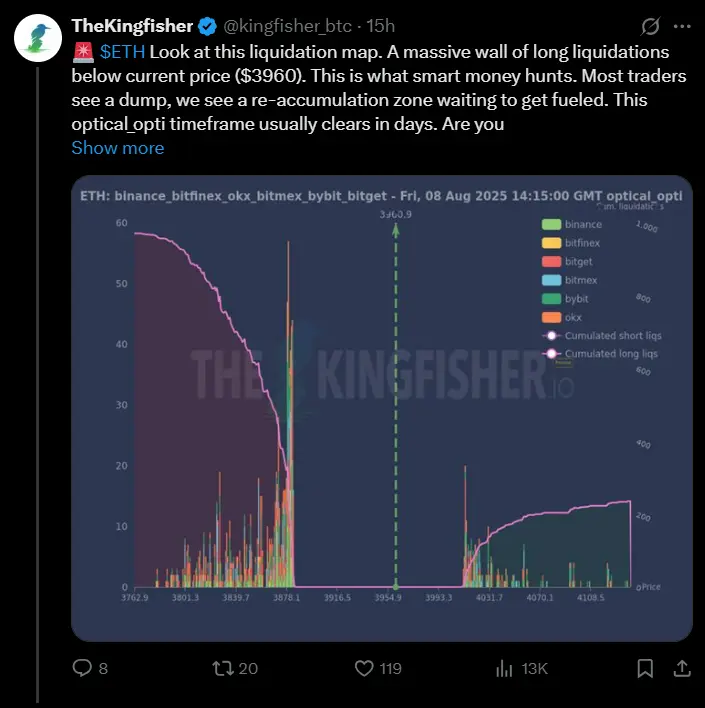This screenshot has width=705, height=708.
Task: Bookmark this tweet
Action: [x=645, y=668]
